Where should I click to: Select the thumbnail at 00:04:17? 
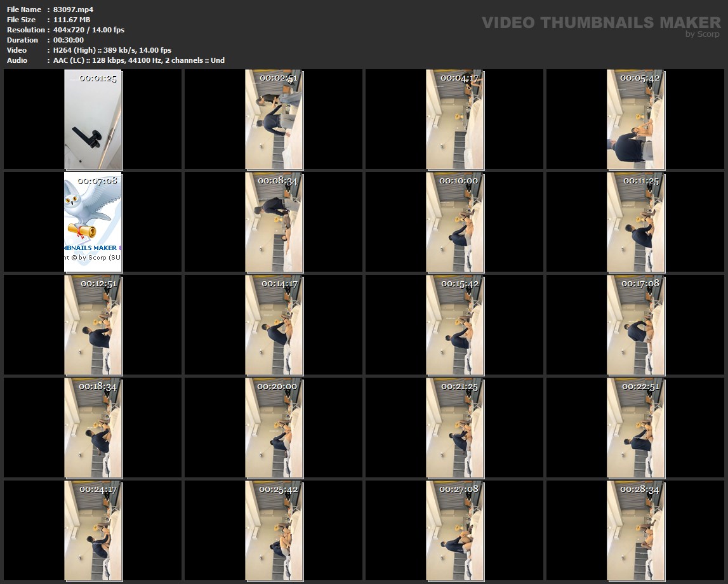455,120
